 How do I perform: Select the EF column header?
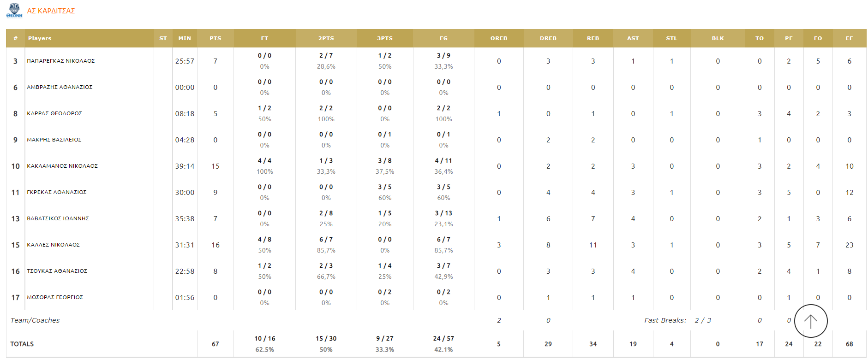click(849, 38)
